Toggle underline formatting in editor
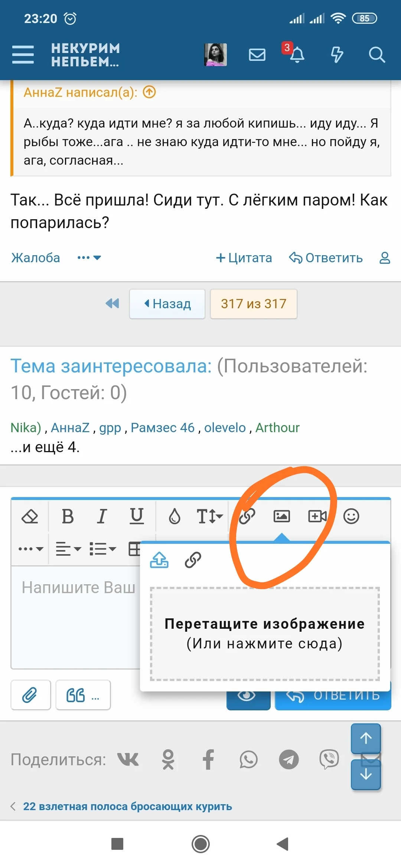The image size is (401, 868). click(137, 516)
